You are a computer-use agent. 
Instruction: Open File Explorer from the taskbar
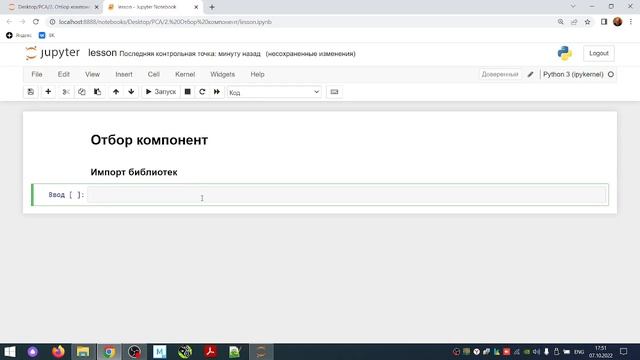[83, 352]
